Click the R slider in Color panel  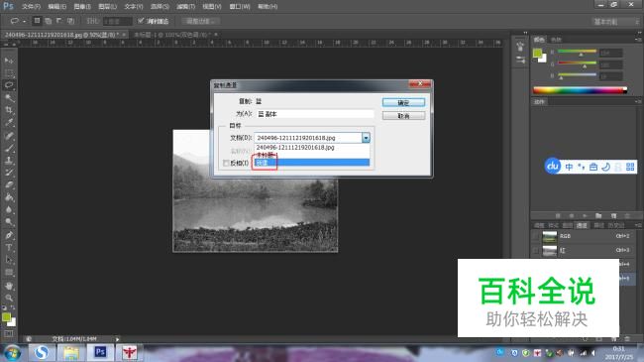(x=577, y=52)
